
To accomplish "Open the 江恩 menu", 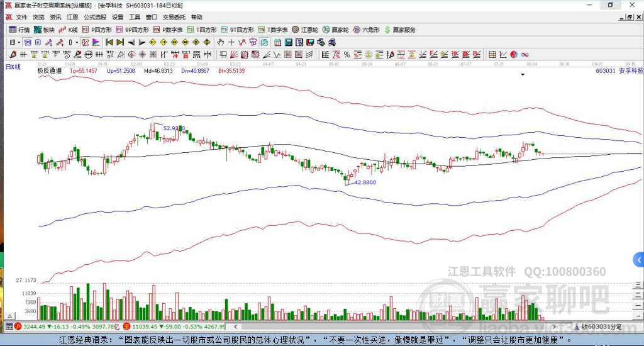I will coord(72,17).
